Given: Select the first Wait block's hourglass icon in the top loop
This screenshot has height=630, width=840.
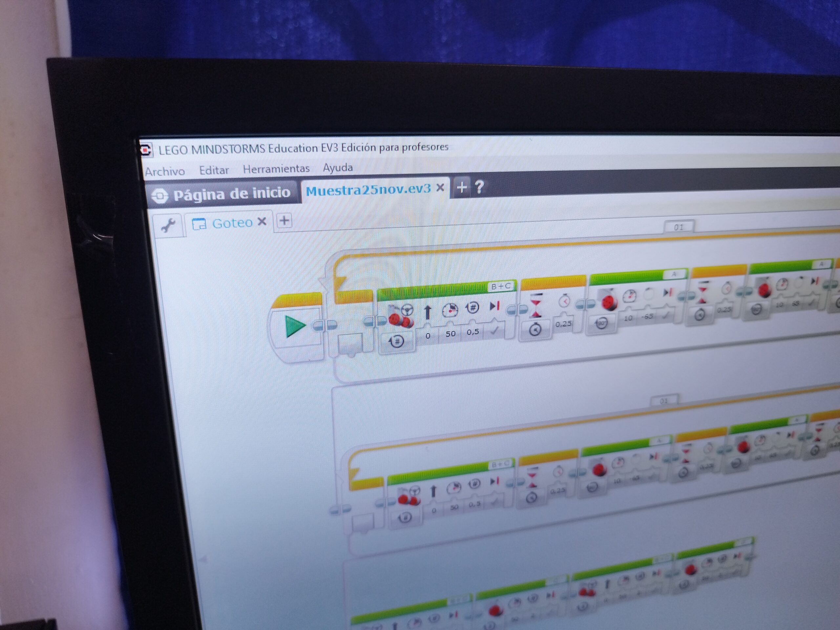Looking at the screenshot, I should [x=536, y=305].
